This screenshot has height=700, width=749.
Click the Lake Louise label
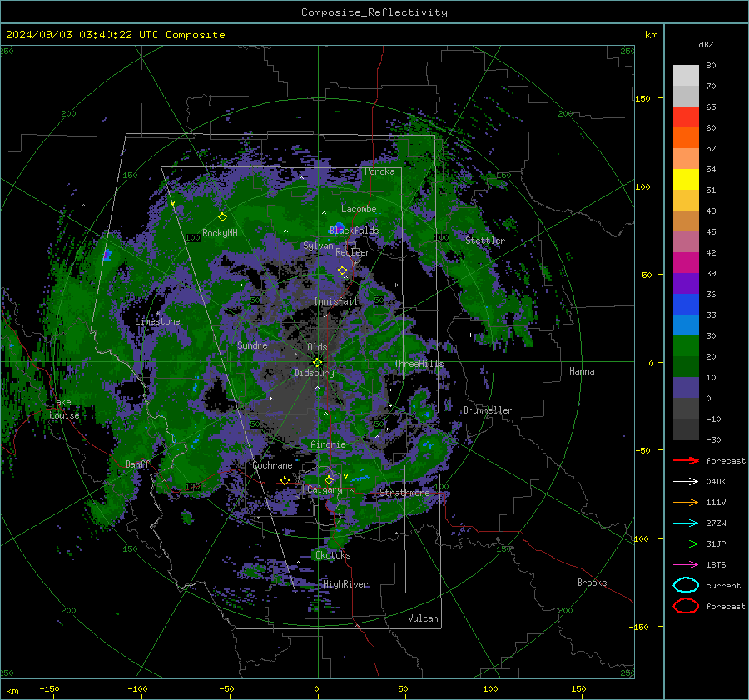pyautogui.click(x=65, y=409)
